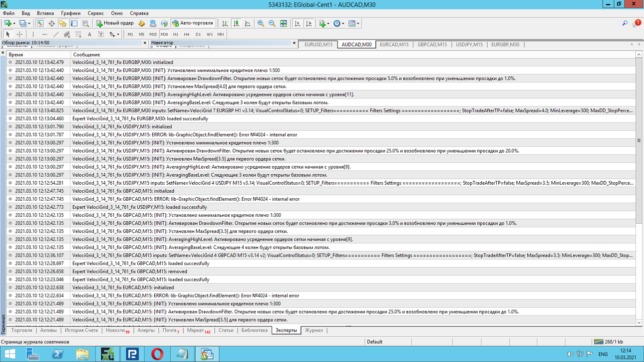Switch to the EURUSD,M15 chart tab

coord(318,44)
